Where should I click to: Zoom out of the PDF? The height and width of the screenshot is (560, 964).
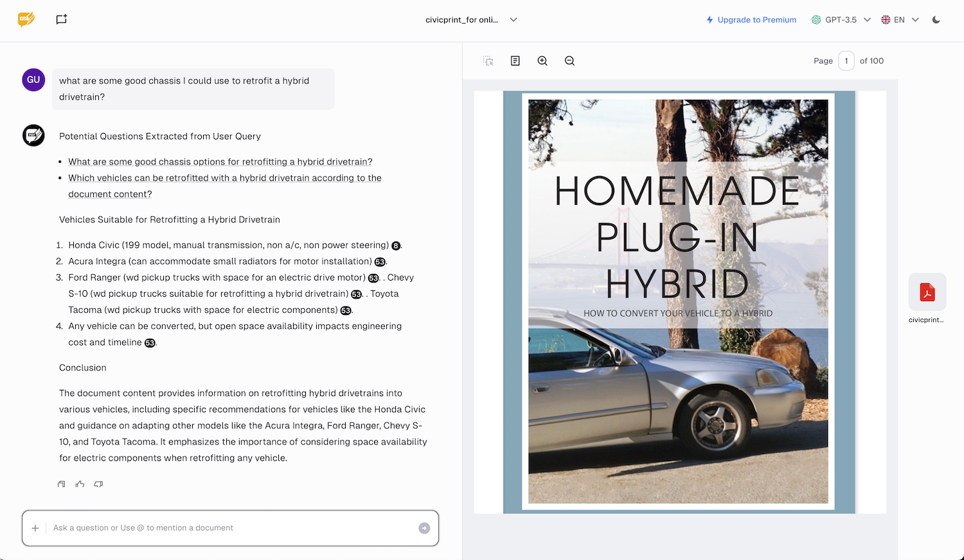click(x=569, y=61)
